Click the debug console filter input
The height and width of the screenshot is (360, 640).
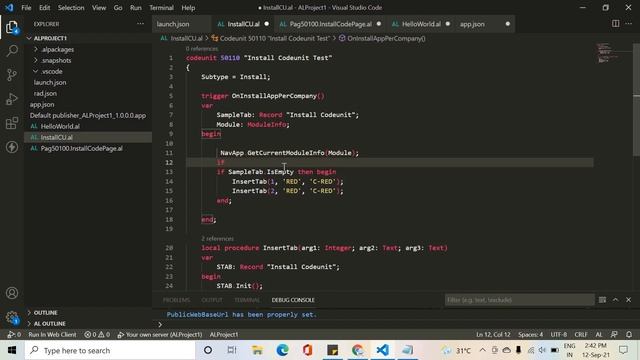[519, 300]
